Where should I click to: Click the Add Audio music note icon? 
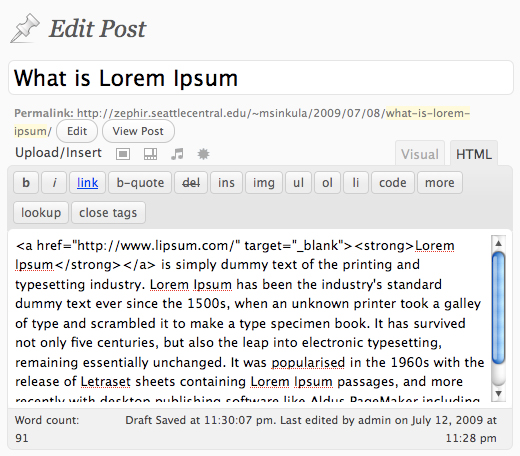pos(177,154)
